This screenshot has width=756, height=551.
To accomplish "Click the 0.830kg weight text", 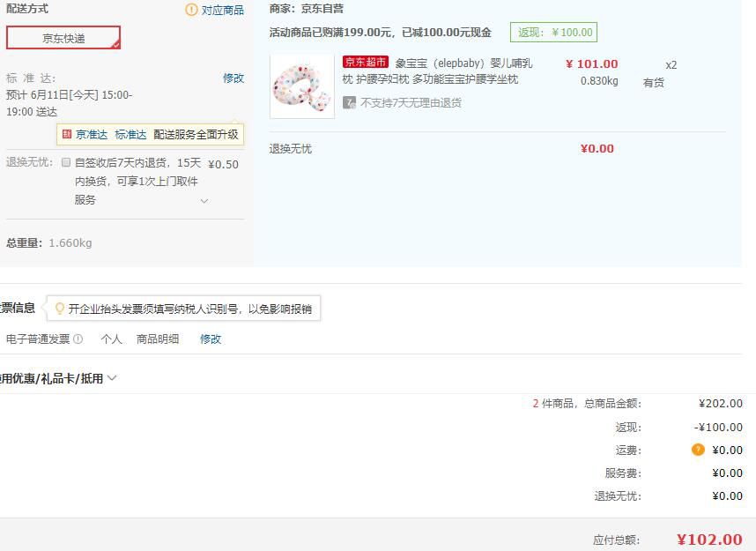I will (x=599, y=81).
